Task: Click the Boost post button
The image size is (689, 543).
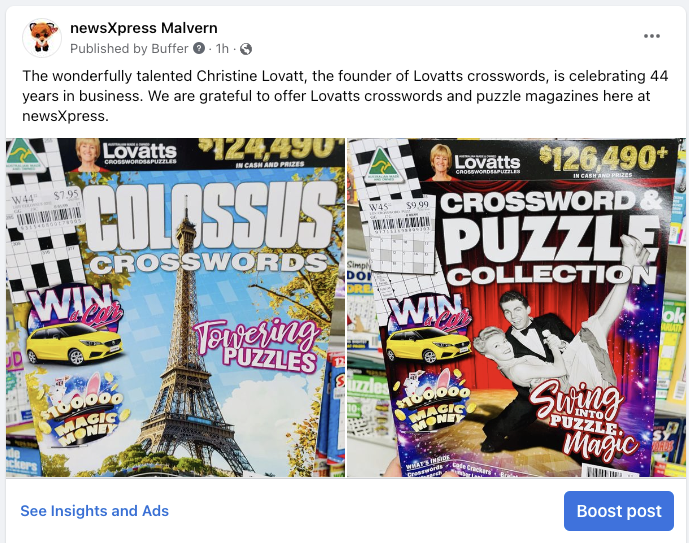Action: click(x=619, y=511)
